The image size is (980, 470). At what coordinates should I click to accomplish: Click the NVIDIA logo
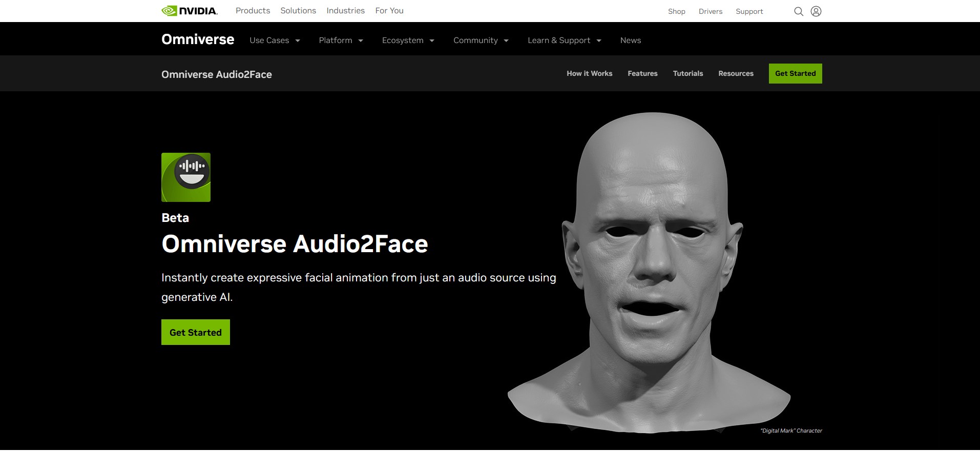click(190, 11)
